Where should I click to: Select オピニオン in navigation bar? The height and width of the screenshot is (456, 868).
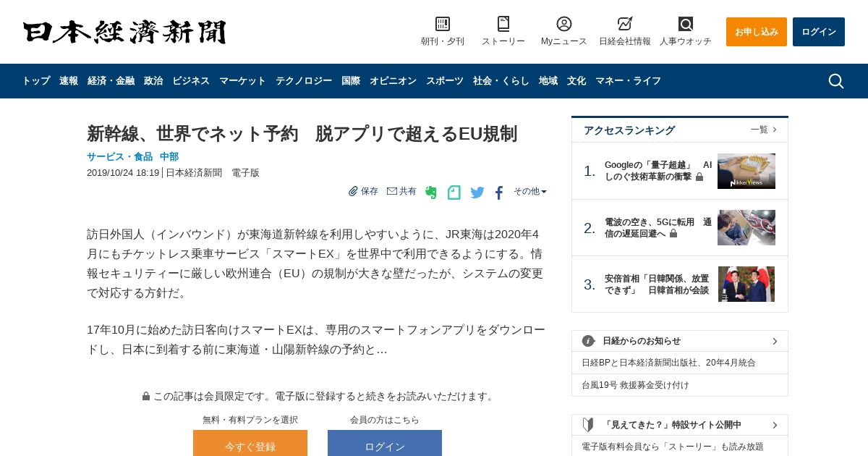[393, 81]
